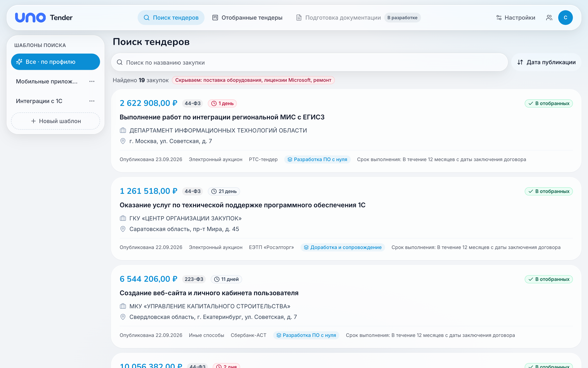Click the settings sliders icon
The image size is (588, 368).
point(499,18)
